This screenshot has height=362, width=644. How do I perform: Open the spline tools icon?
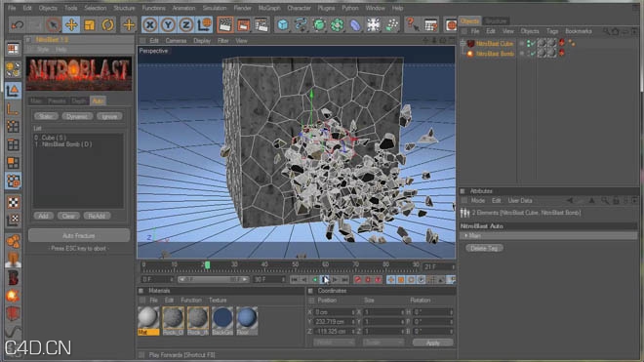301,25
